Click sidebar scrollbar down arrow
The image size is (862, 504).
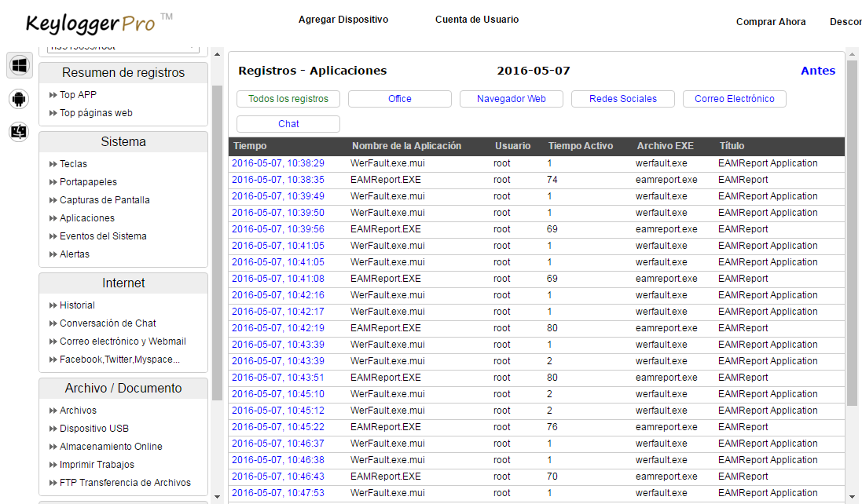(x=217, y=497)
